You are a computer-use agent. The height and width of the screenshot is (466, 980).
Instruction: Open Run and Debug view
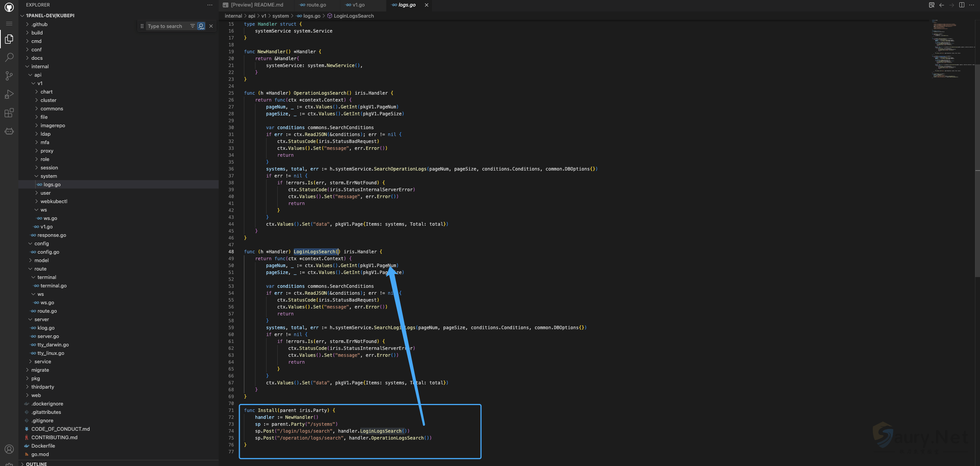pyautogui.click(x=9, y=94)
